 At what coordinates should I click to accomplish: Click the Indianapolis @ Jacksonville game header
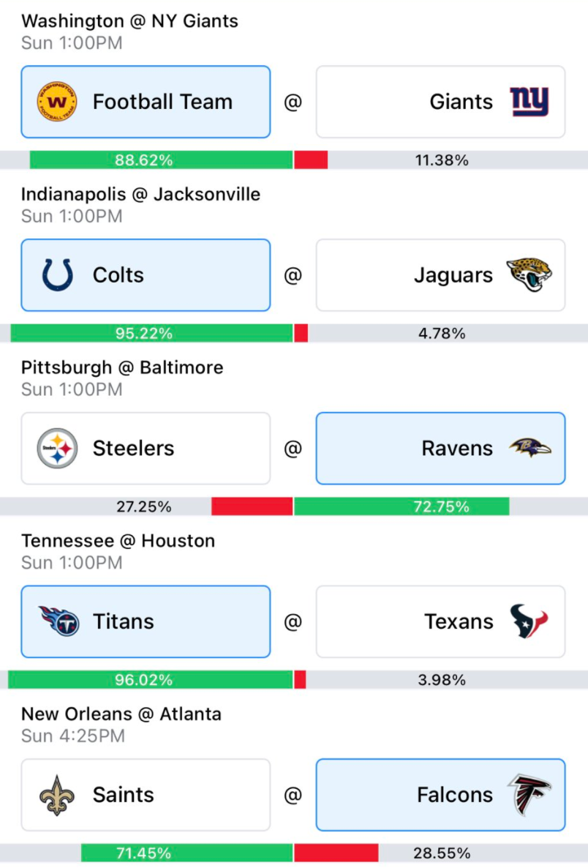140,194
